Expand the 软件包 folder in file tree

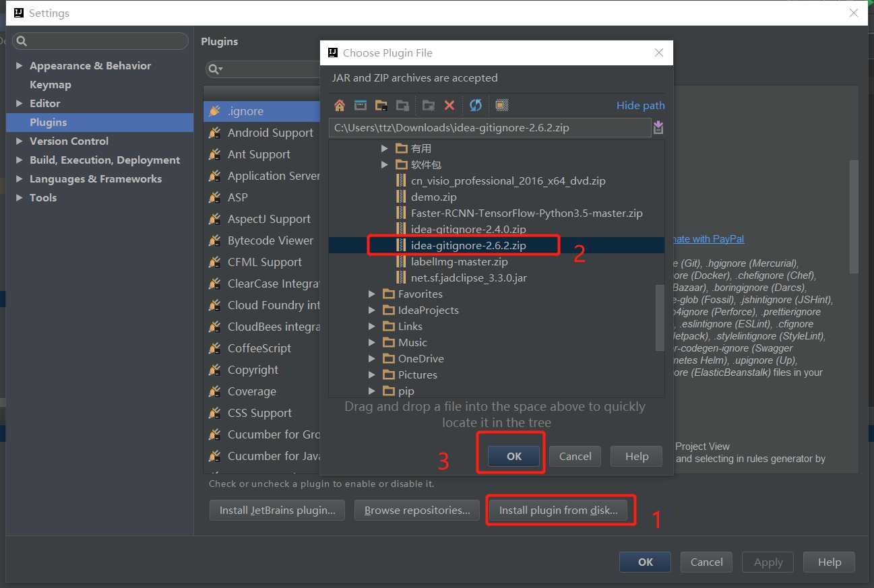[384, 164]
